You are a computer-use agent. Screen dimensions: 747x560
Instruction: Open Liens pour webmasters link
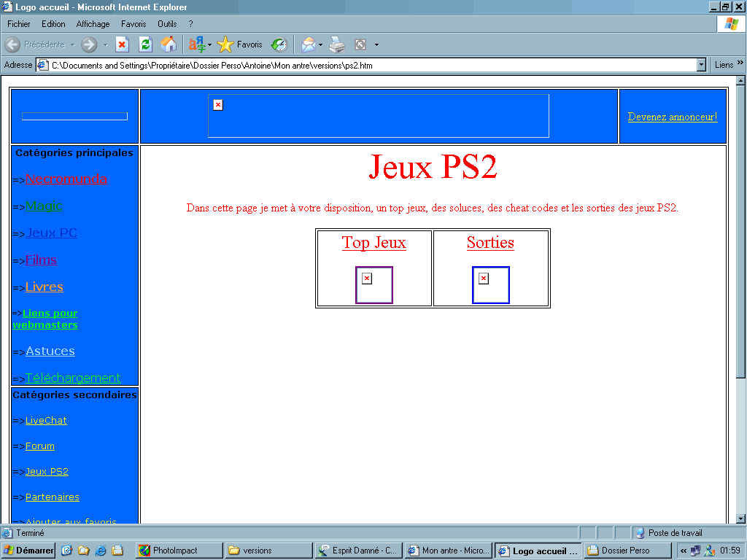click(46, 319)
